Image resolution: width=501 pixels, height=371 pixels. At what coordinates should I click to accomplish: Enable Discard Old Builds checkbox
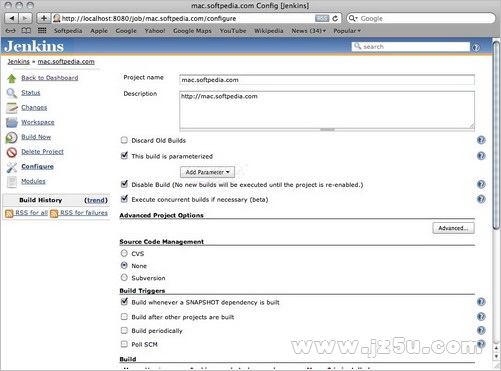[124, 140]
